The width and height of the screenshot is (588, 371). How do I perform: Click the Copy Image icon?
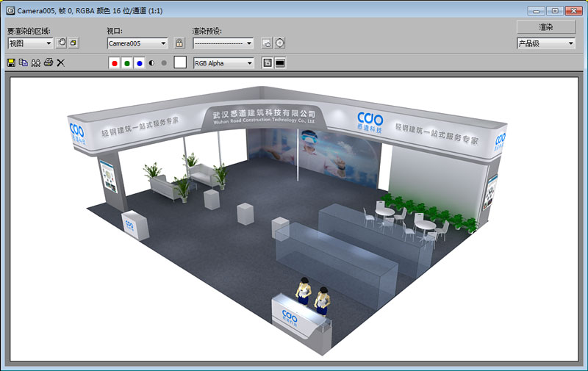point(23,63)
